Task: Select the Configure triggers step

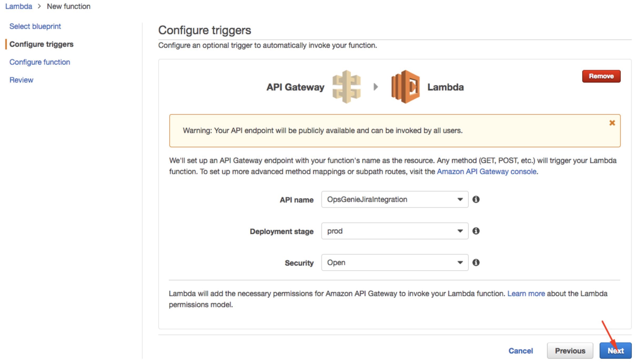Action: pos(42,44)
